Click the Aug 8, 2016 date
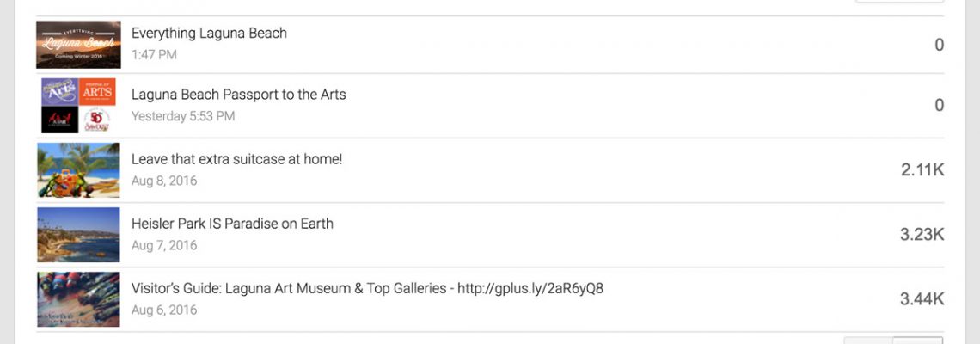Screen dimensions: 980x344 click(164, 181)
